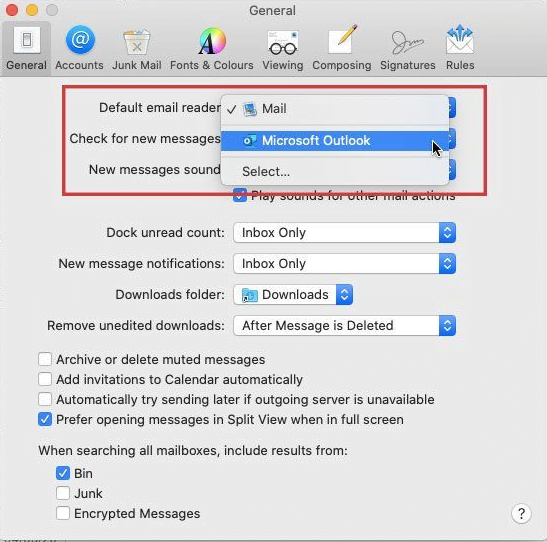Close the General preferences window
The image size is (547, 542).
(12, 10)
